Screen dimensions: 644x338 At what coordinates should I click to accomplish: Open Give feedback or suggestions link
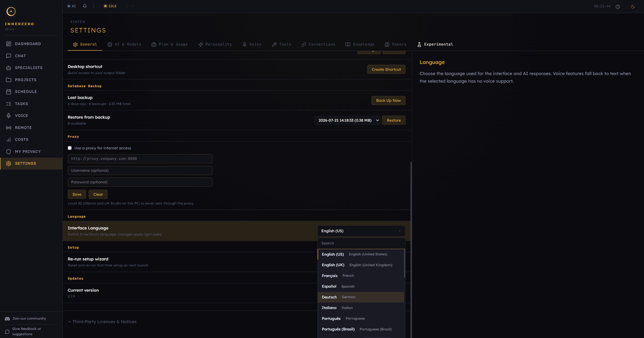click(27, 331)
